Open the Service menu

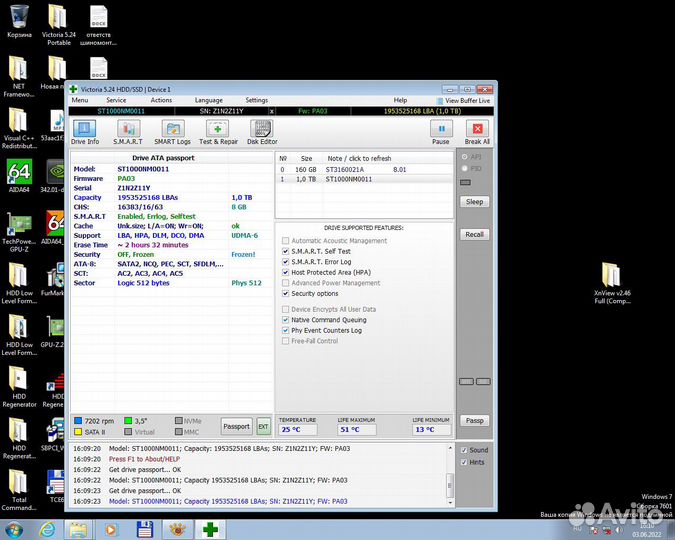point(116,100)
